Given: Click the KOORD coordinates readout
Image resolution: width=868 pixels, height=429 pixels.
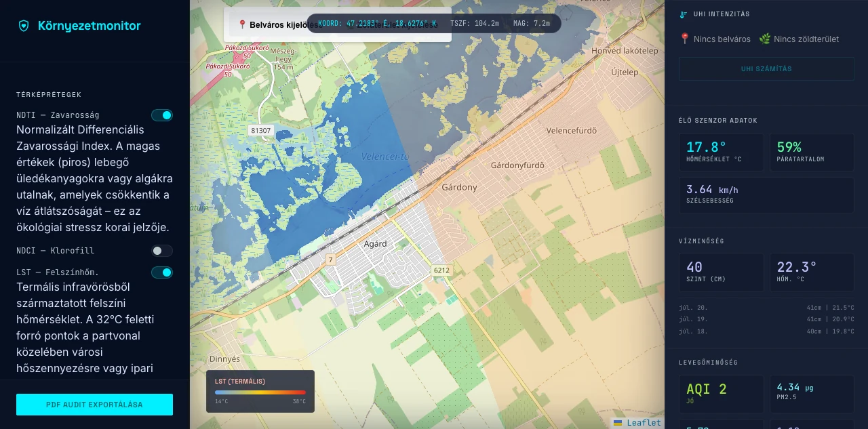Looking at the screenshot, I should point(377,23).
